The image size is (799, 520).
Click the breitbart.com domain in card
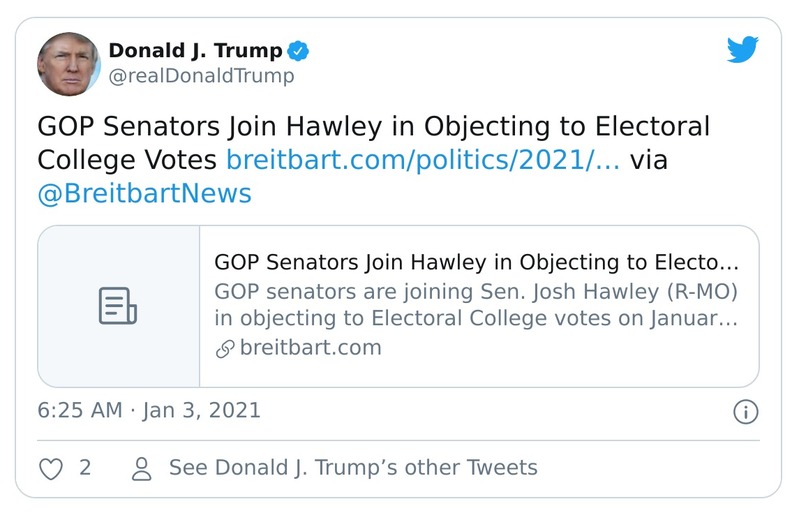coord(310,348)
